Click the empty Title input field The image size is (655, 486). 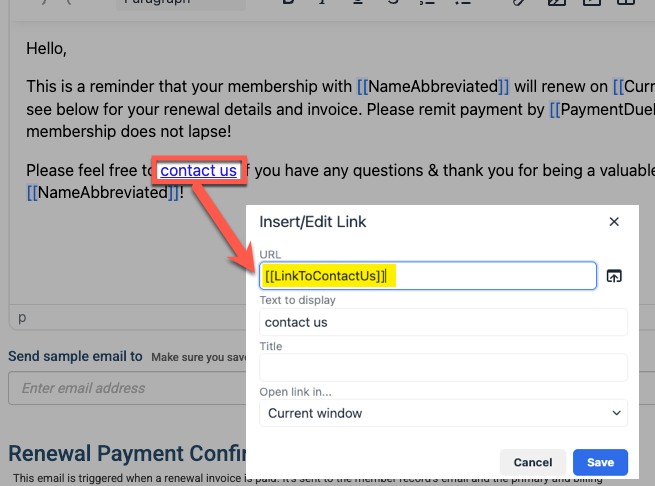(443, 368)
